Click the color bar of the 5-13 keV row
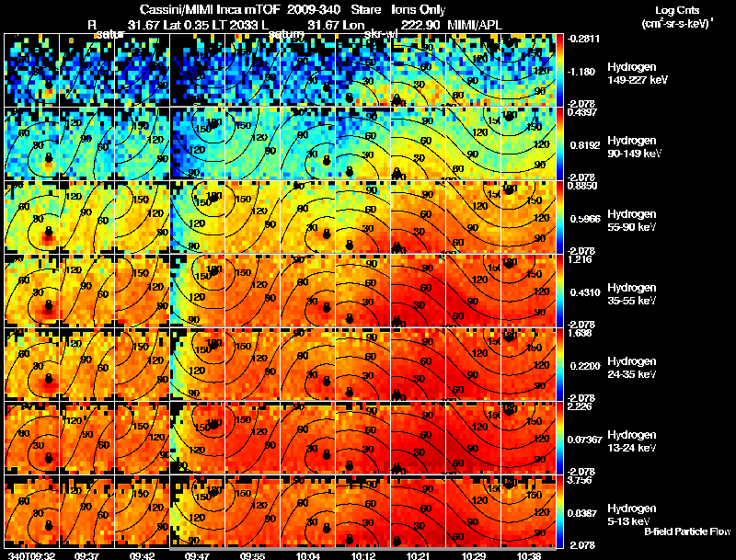Viewport: 736px width, 560px height. 560,511
